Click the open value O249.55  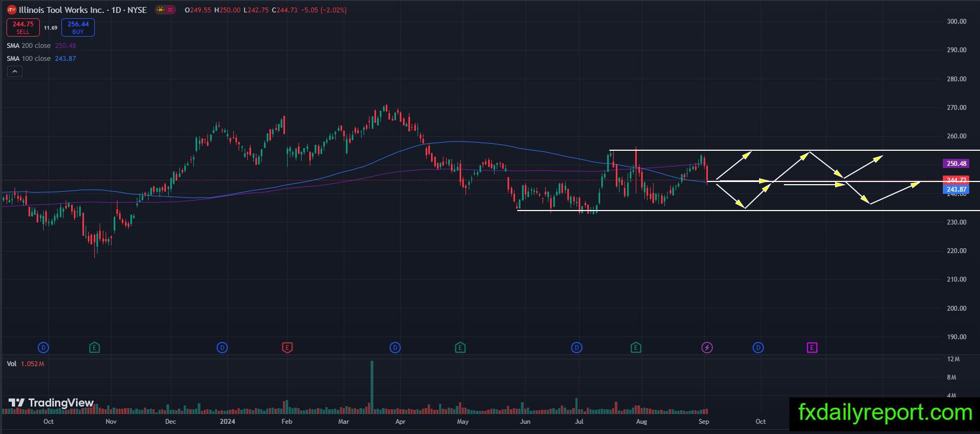click(x=198, y=10)
